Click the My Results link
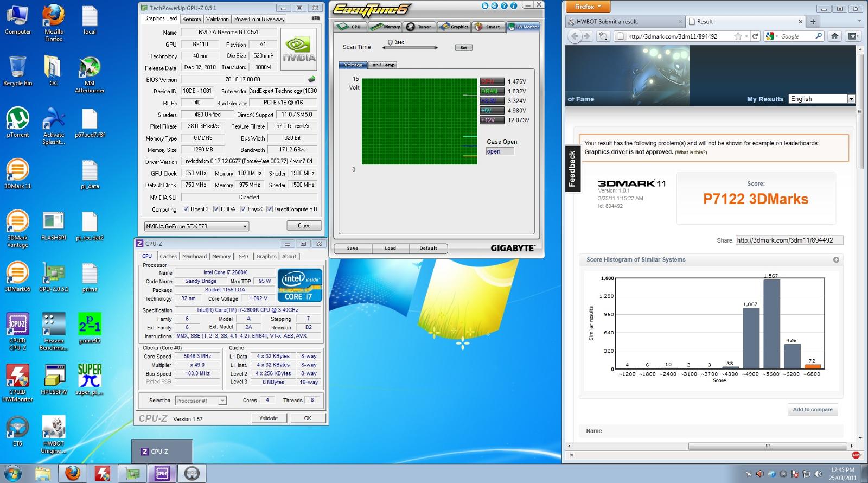The width and height of the screenshot is (868, 483). [x=765, y=99]
